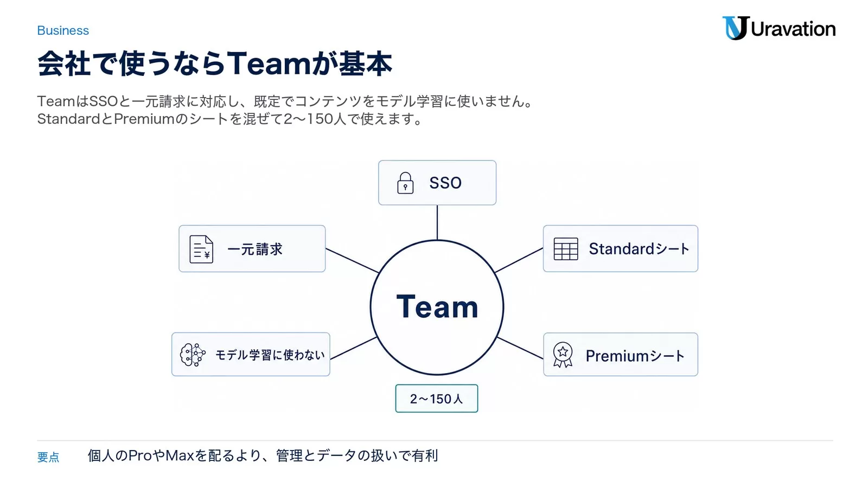Select the heading 会社で使うならTeamが基本

(215, 63)
